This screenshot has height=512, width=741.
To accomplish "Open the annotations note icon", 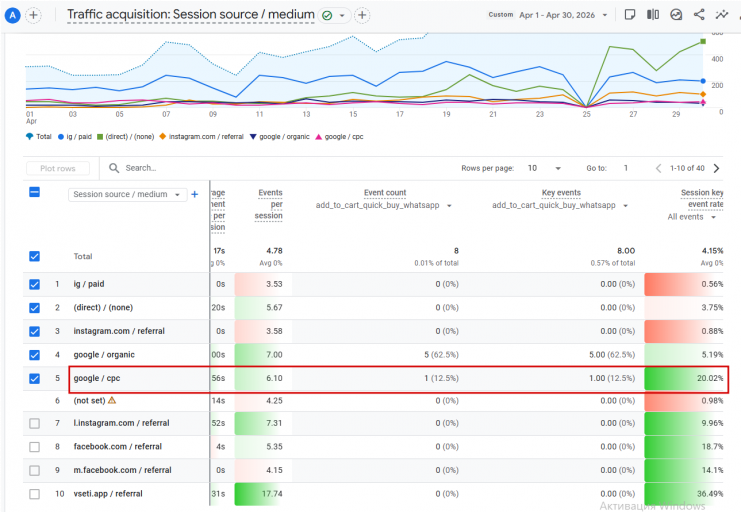I will click(x=630, y=15).
